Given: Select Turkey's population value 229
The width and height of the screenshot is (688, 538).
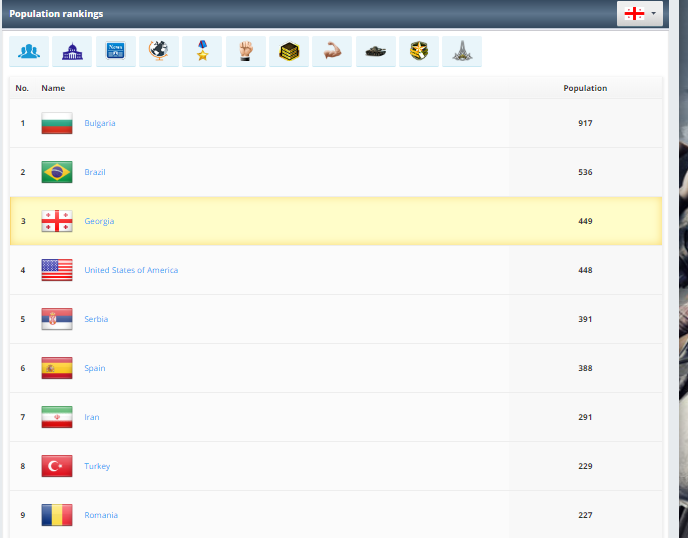Looking at the screenshot, I should 585,466.
